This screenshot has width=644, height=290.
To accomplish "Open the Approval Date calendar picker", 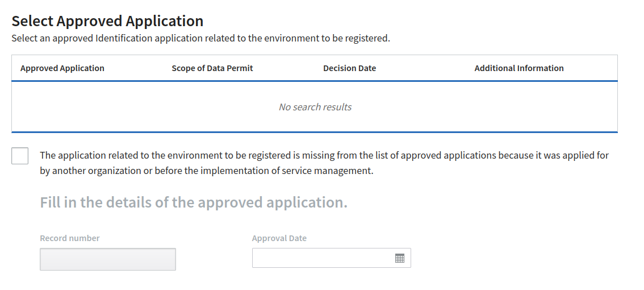I will 399,258.
